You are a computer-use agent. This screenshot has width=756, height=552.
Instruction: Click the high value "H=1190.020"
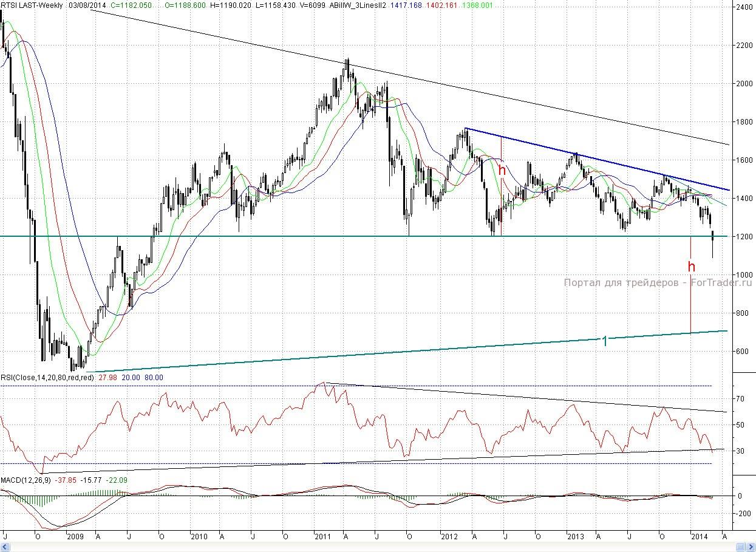pos(231,5)
